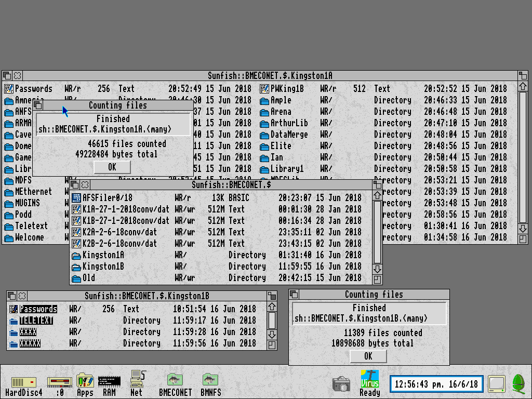Click OK in KingstonIB counting dialog
The width and height of the screenshot is (532, 399).
(x=368, y=356)
